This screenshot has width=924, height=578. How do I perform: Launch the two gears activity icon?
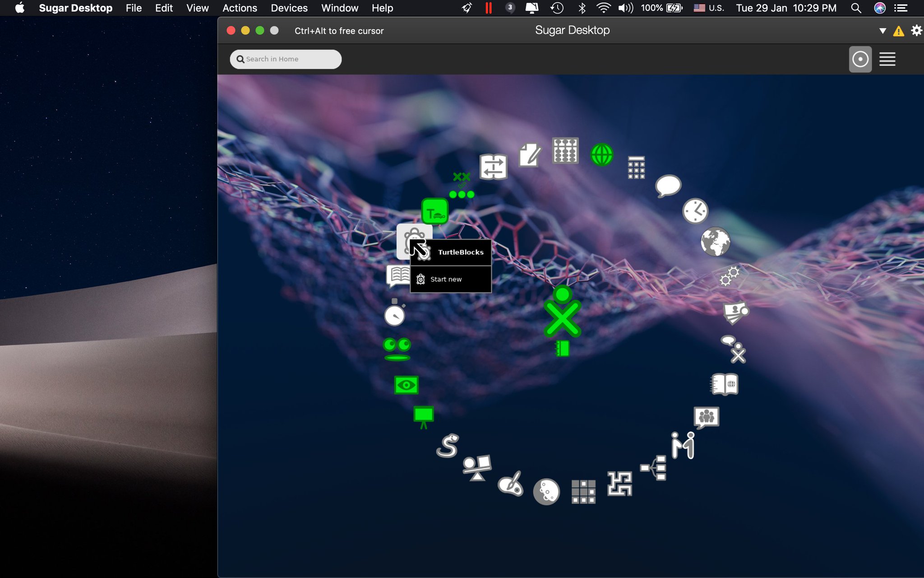click(x=729, y=275)
